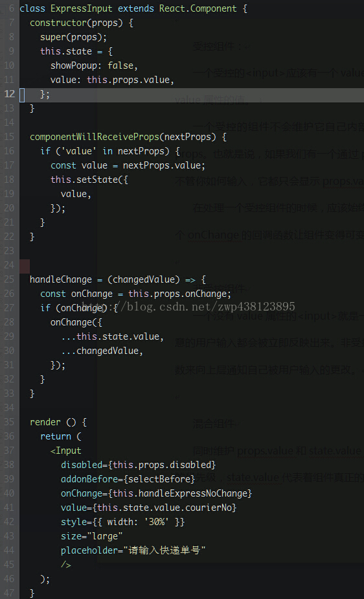
Task: Click on 'this.setState({' line
Action: coord(89,180)
